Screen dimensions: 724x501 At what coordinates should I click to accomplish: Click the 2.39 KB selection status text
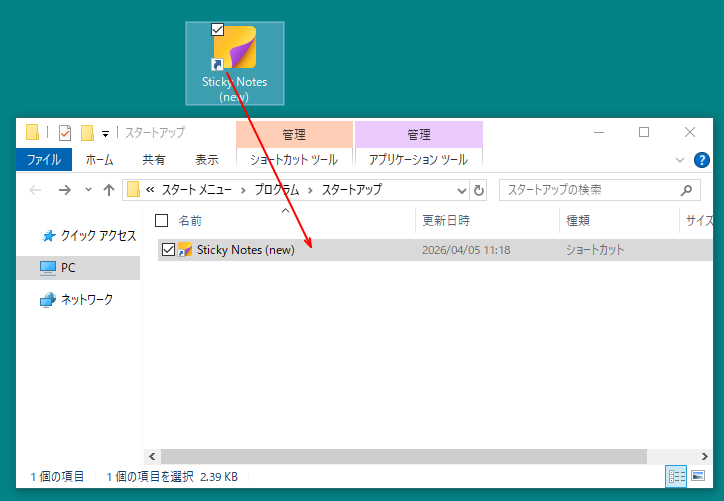coord(219,477)
